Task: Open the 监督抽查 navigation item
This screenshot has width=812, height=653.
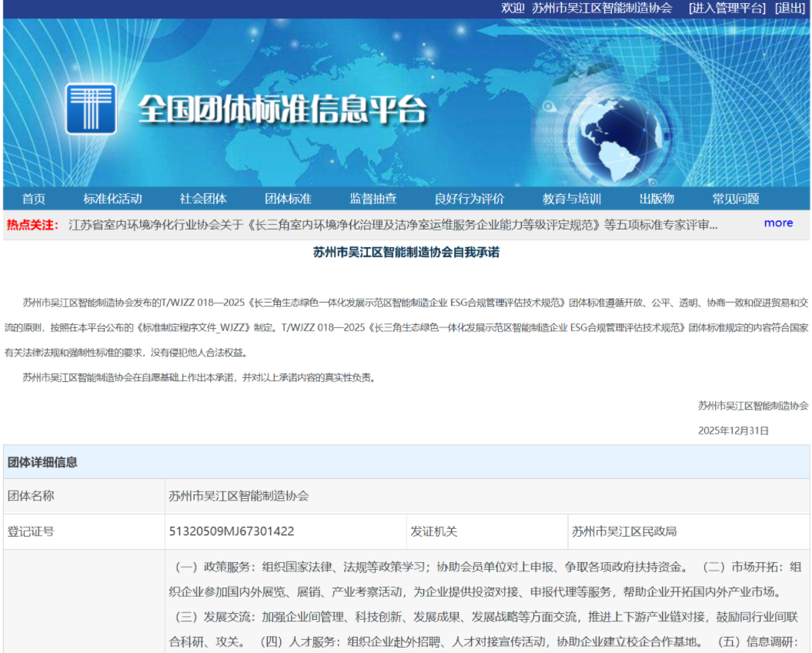Action: [375, 198]
